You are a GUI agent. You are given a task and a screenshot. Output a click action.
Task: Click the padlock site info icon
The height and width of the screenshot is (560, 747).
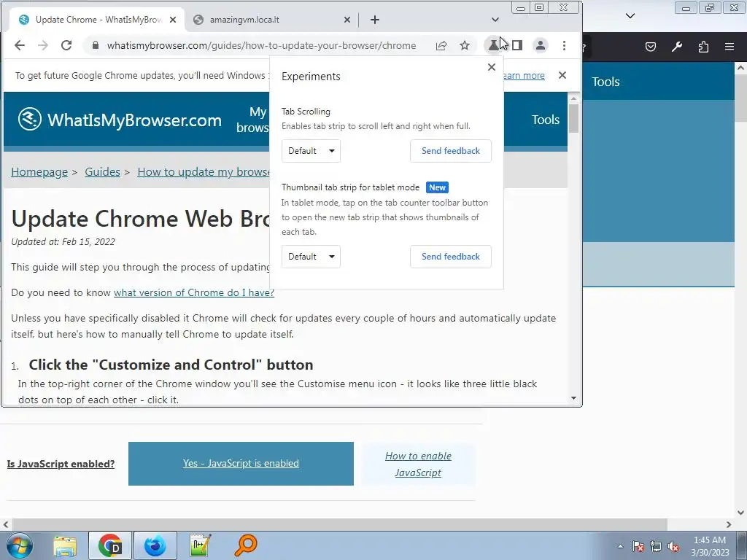[96, 45]
